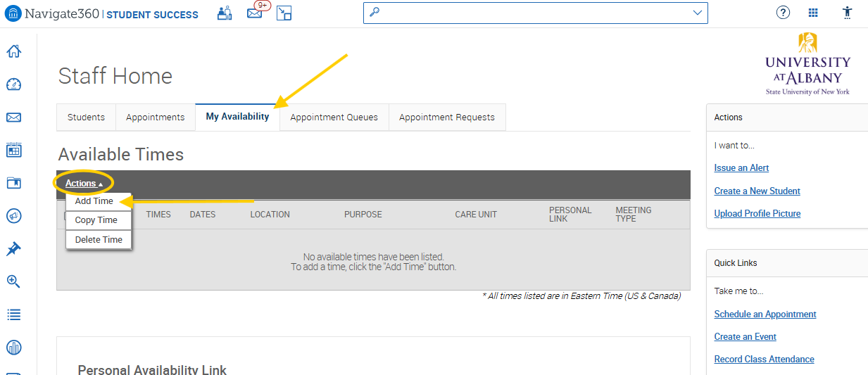Open the top mail icon with 9+ badge
The width and height of the screenshot is (868, 375).
pos(254,13)
